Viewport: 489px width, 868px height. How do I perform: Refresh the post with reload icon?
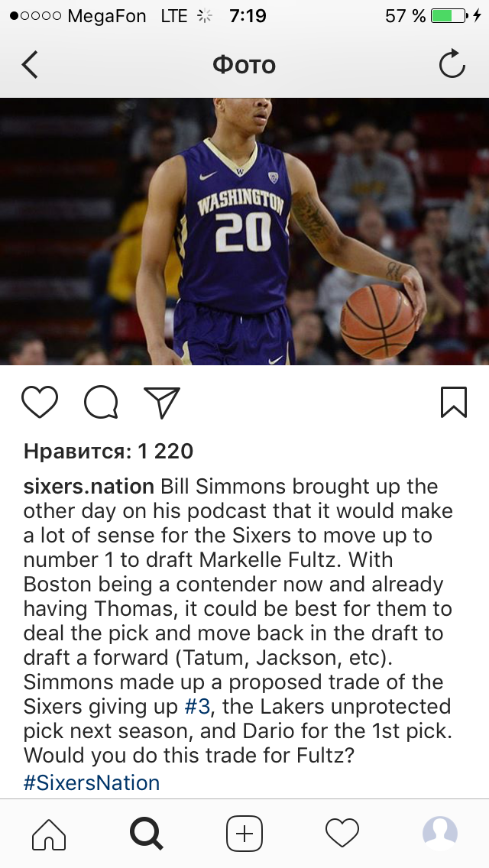pos(452,64)
